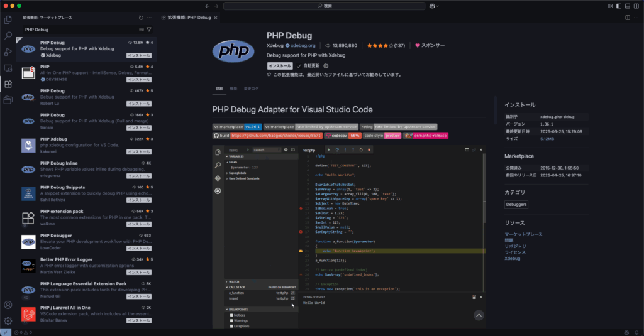Select PHP Debug Snippets in results list

pyautogui.click(x=86, y=193)
